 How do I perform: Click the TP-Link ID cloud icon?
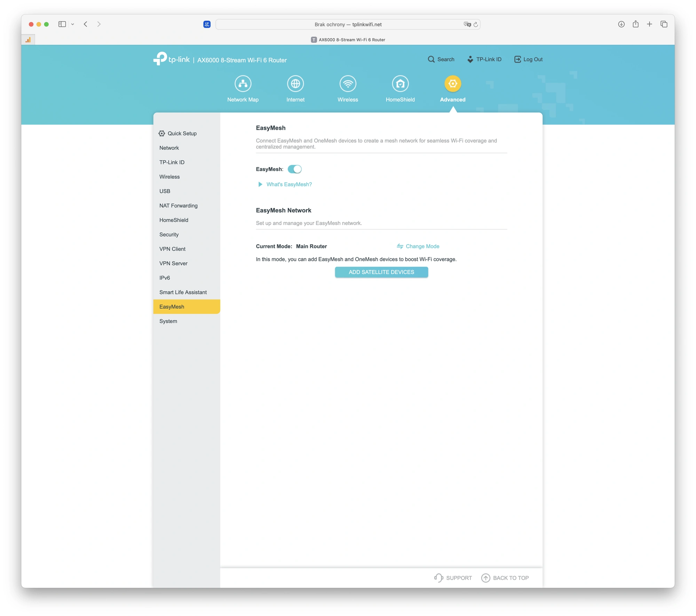click(470, 59)
